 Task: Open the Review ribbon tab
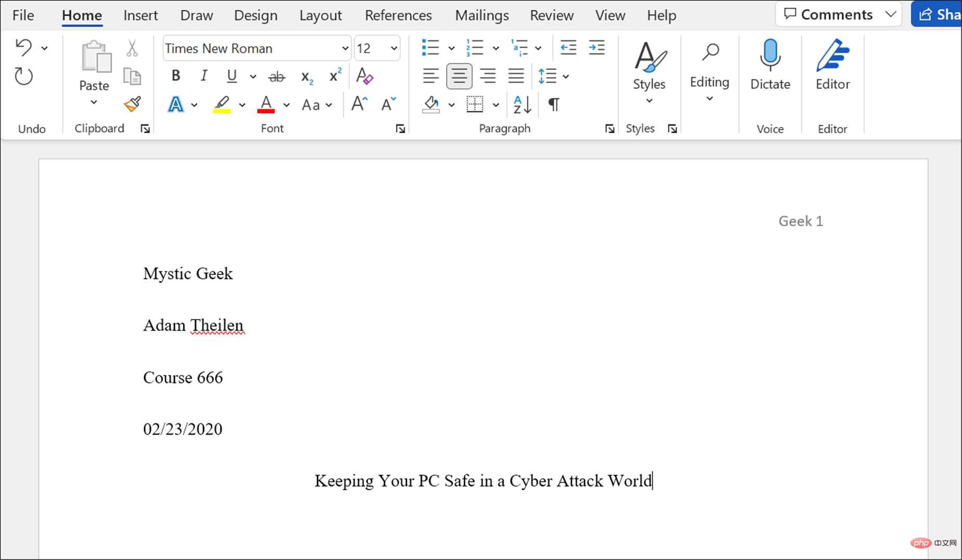[x=551, y=15]
